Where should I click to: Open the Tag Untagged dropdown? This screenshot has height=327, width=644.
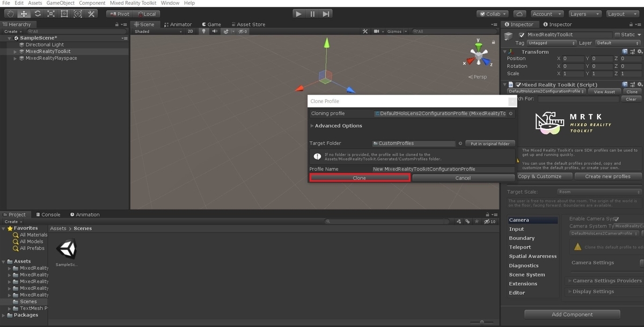(x=551, y=43)
